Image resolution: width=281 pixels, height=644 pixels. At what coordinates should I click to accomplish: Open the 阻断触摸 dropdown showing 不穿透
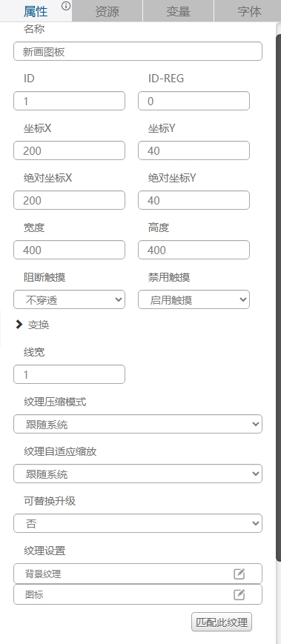(x=69, y=299)
